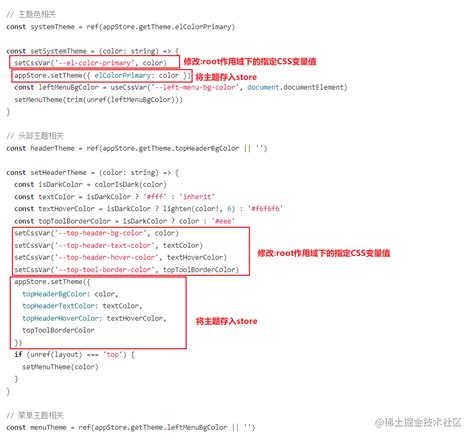474x440 pixels.
Task: Click the 'const headerTheme' declaration line
Action: pos(137,148)
